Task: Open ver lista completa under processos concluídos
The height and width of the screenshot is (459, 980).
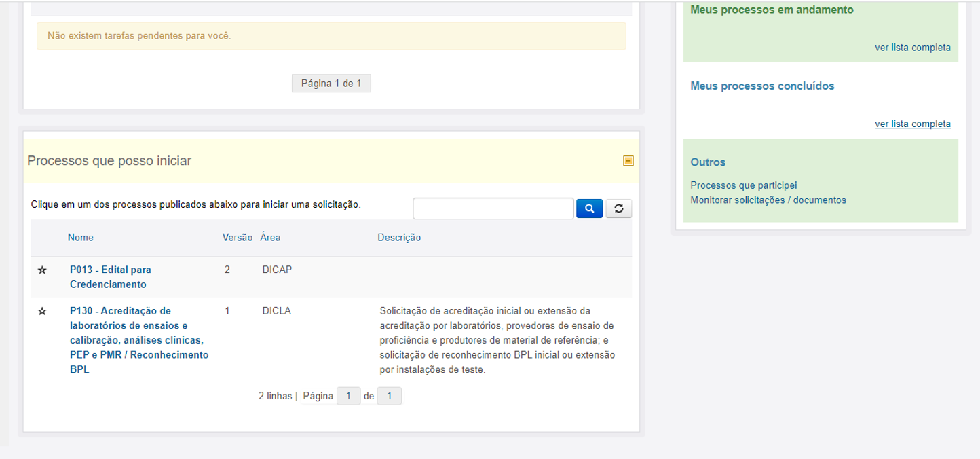Action: click(x=913, y=124)
